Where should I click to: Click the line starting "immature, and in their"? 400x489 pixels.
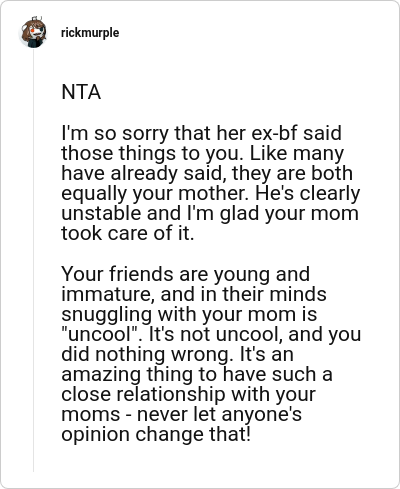tap(194, 294)
